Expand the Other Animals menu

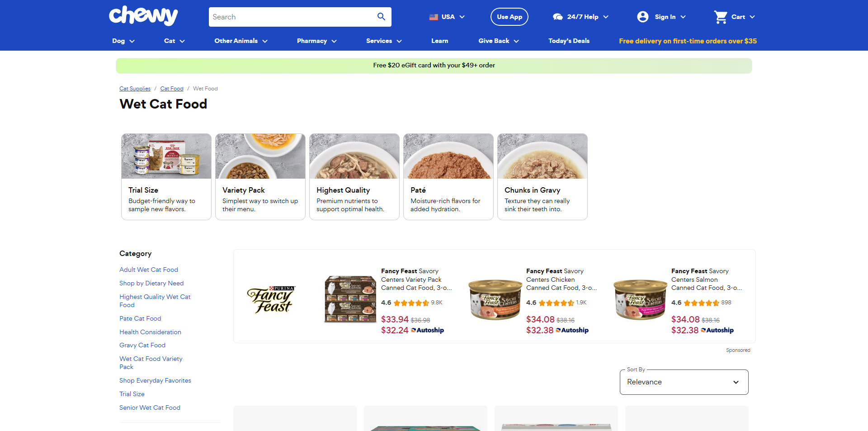(x=241, y=41)
